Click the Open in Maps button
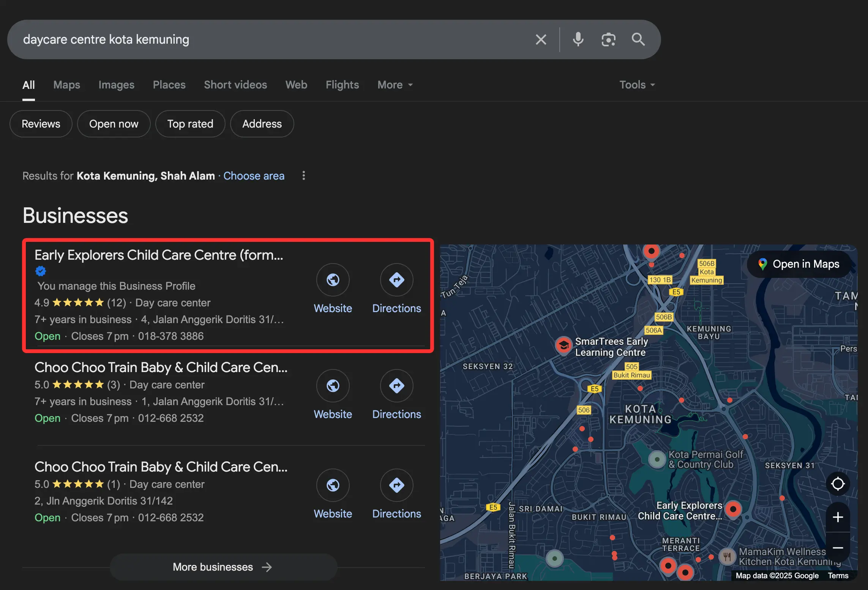Image resolution: width=868 pixels, height=590 pixels. (x=799, y=264)
